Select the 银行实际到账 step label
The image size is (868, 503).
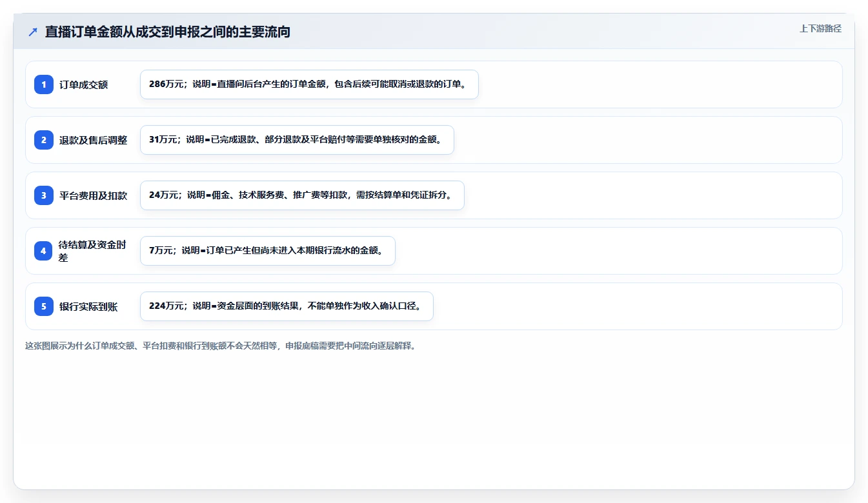88,306
